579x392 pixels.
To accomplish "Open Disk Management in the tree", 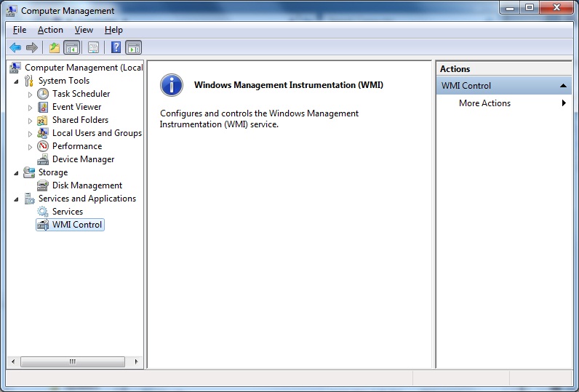I will click(x=87, y=185).
